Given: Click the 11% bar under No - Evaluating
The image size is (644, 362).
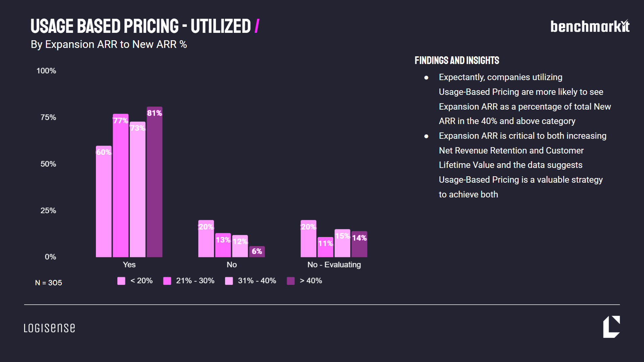Looking at the screenshot, I should (325, 247).
